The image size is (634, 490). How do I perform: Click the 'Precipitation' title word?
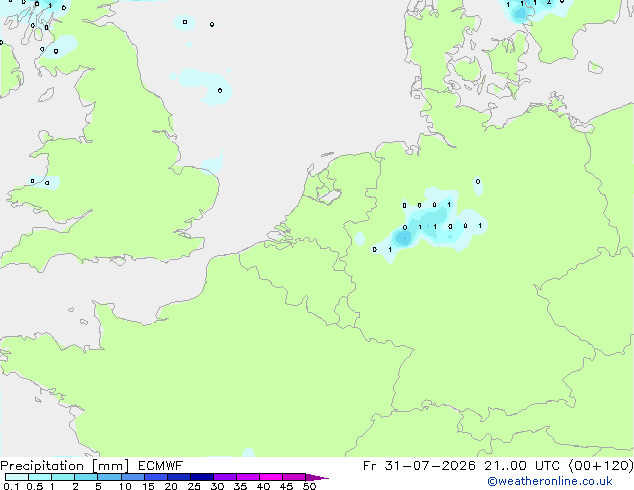point(42,466)
